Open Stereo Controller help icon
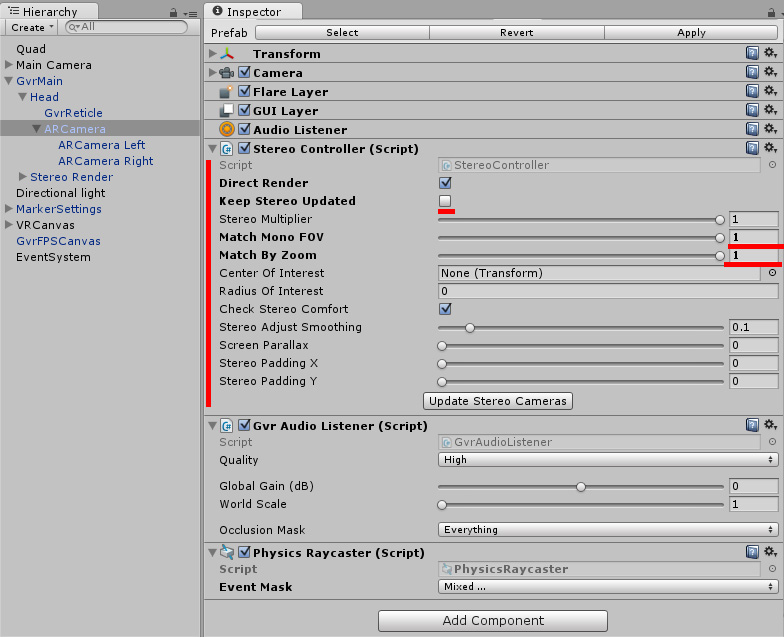Image resolution: width=784 pixels, height=637 pixels. click(x=752, y=148)
